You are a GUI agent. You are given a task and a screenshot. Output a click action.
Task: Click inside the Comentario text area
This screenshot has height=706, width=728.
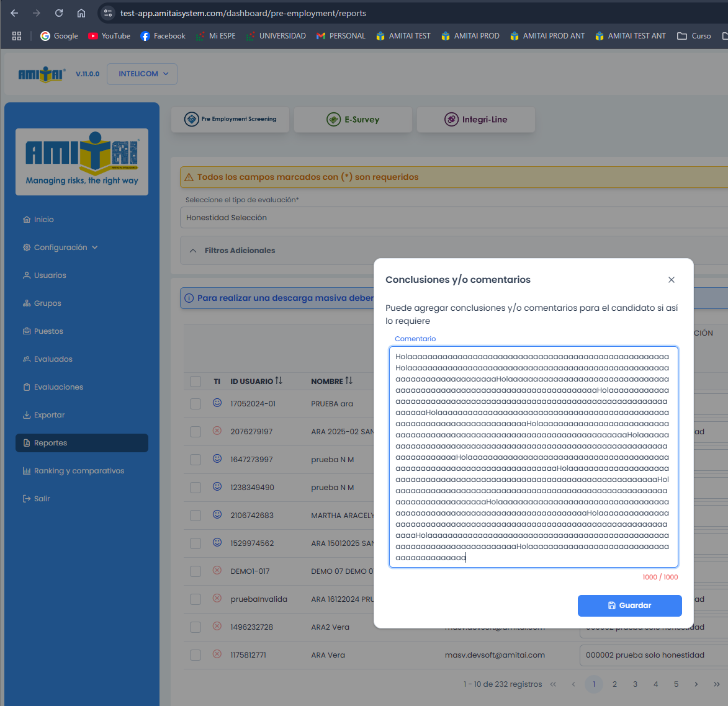[x=533, y=457]
